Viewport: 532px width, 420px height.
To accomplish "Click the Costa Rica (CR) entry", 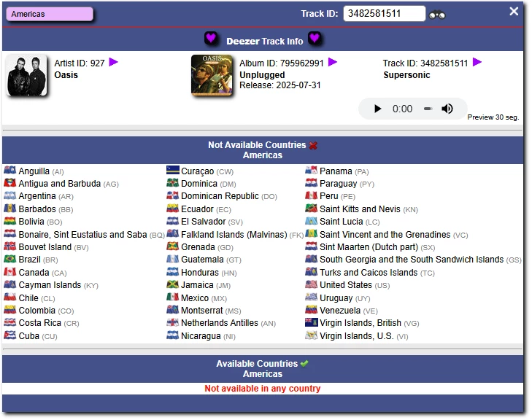I will tap(42, 323).
